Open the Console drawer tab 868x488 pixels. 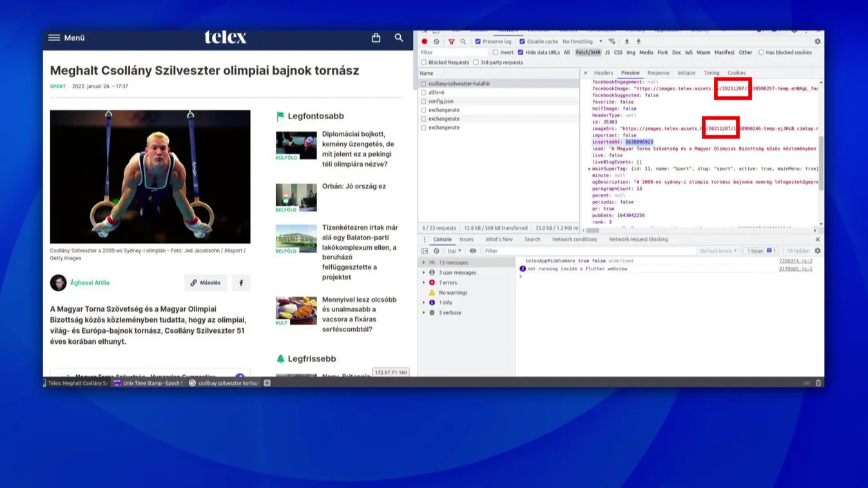pyautogui.click(x=441, y=239)
